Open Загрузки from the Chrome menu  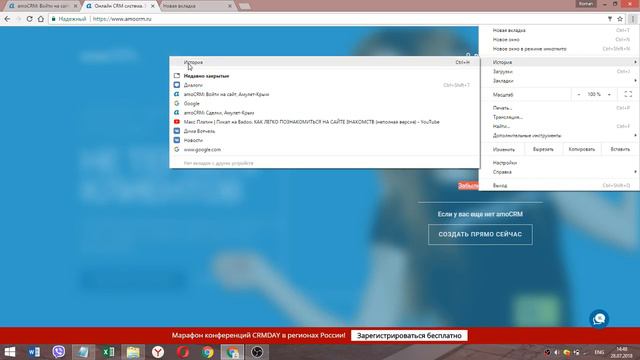tap(559, 71)
